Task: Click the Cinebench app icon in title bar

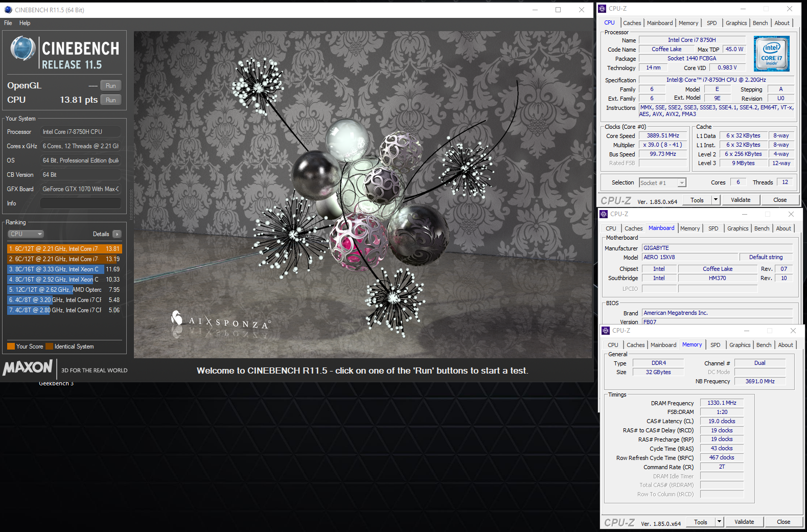Action: point(8,10)
